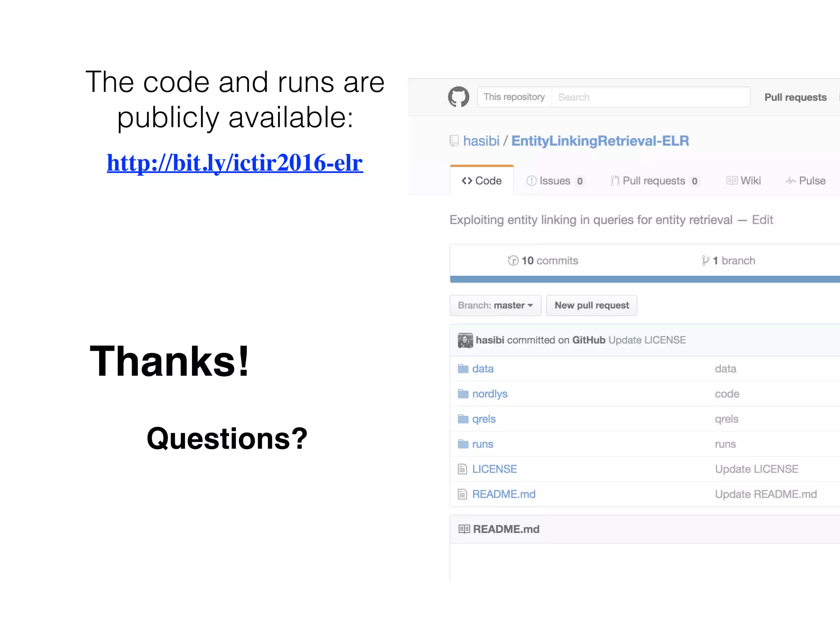
Task: Click Pull requests in top navigation
Action: pos(796,98)
